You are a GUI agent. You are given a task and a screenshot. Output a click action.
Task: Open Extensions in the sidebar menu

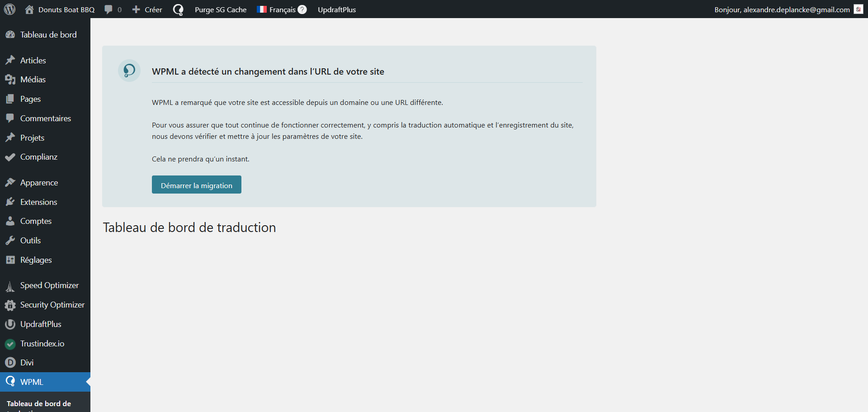pos(38,202)
